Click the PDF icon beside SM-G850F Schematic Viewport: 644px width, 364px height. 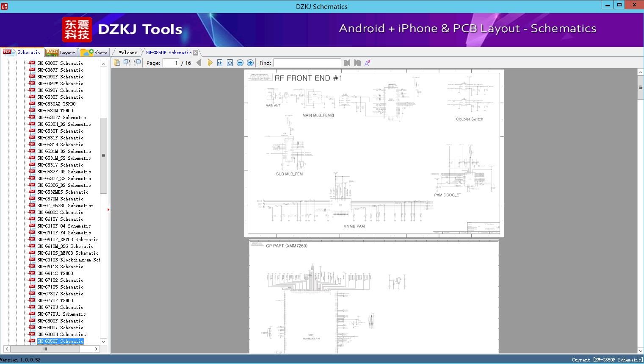point(32,341)
